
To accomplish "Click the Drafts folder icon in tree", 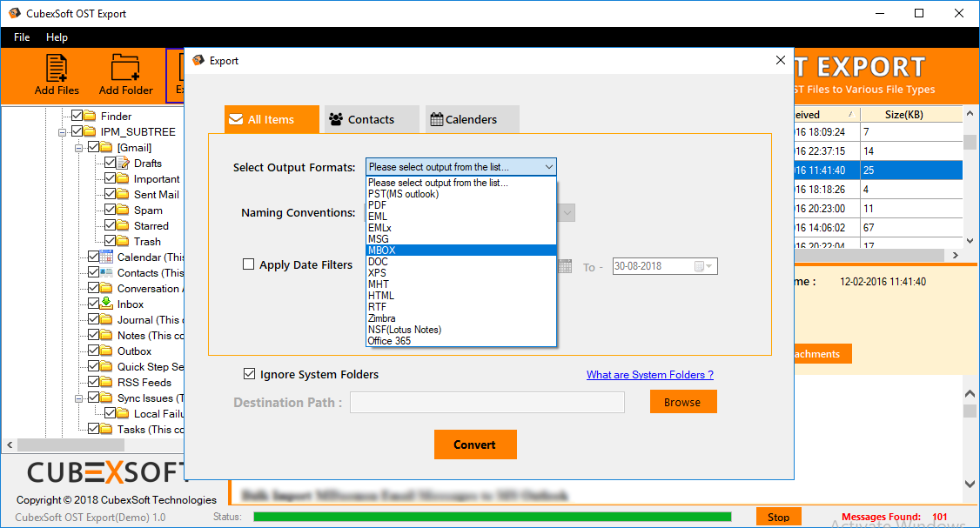I will (123, 163).
